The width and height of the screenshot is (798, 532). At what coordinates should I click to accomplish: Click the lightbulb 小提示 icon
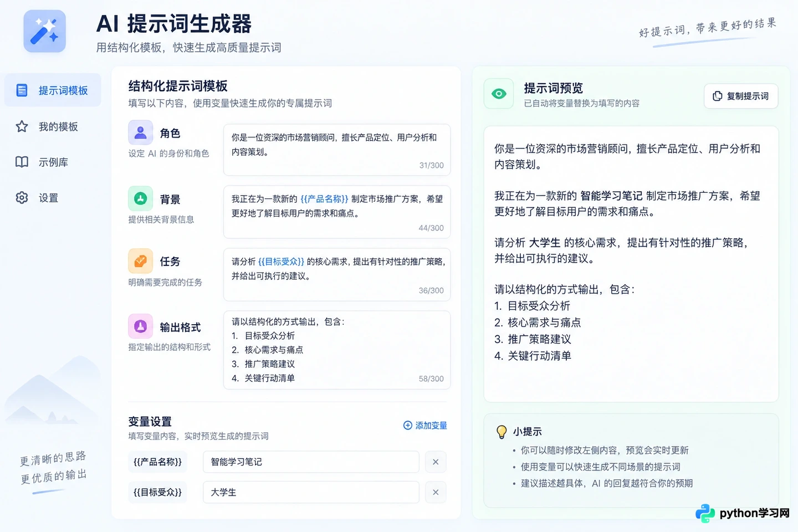(x=502, y=432)
